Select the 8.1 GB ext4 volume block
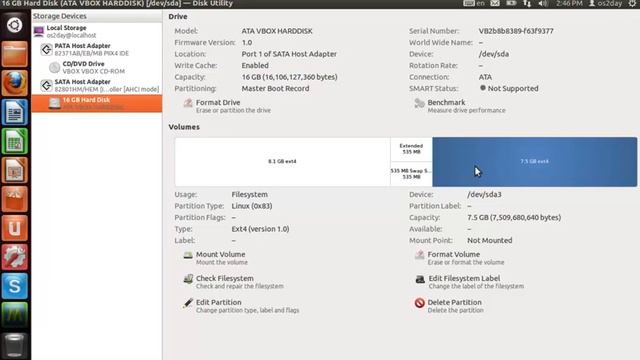Screen dimensions: 640x360 pos(282,162)
